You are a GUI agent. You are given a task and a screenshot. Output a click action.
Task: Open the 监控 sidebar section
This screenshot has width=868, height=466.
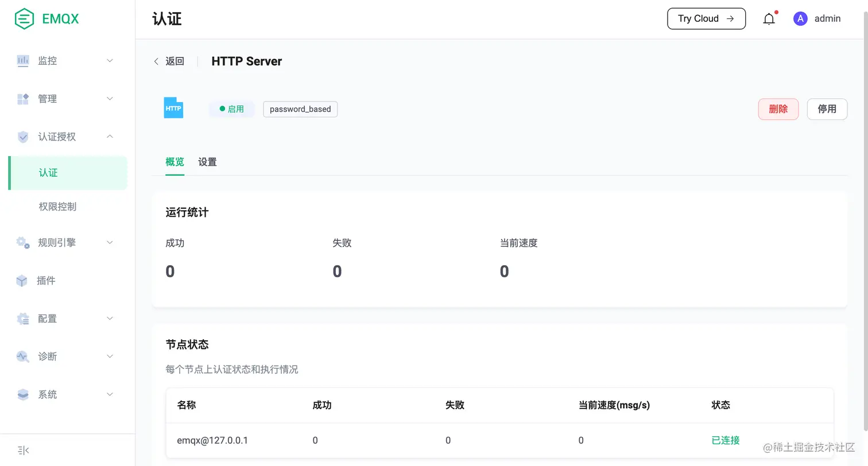pyautogui.click(x=46, y=60)
